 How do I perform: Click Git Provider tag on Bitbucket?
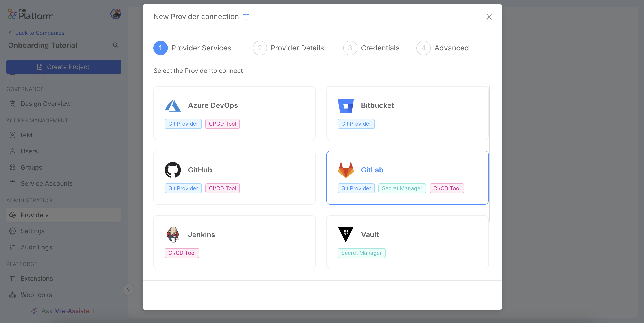point(356,124)
